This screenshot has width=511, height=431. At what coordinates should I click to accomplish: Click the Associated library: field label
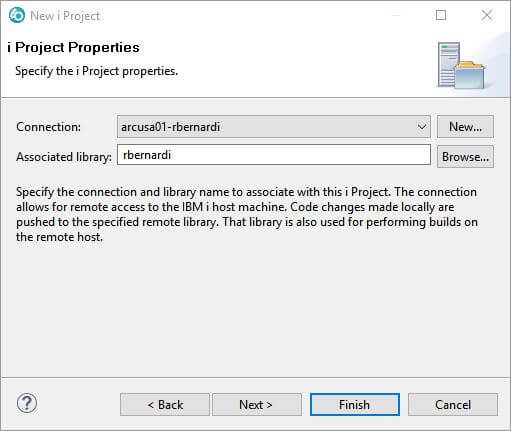coord(64,157)
